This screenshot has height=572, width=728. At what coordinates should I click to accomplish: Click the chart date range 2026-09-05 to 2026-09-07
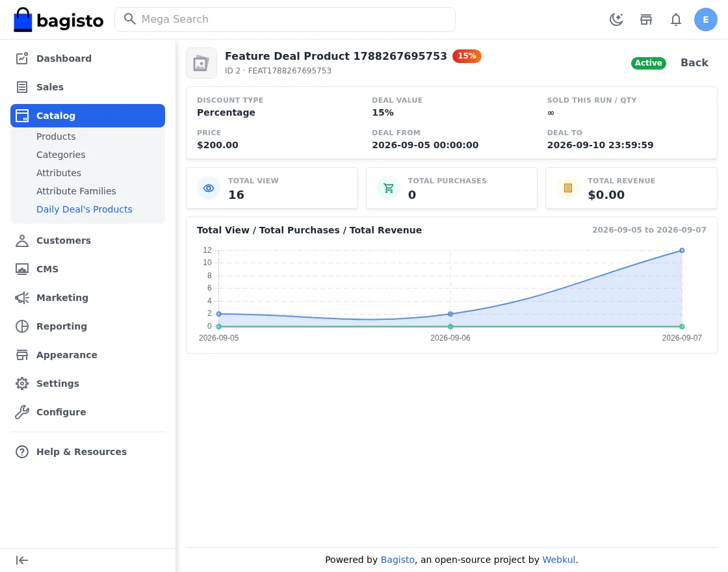tap(649, 230)
